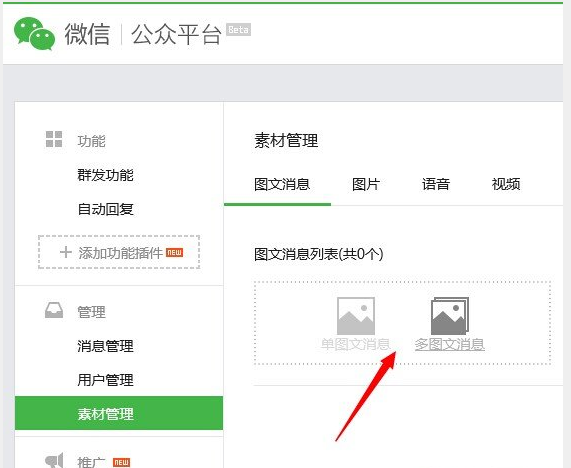Select 用户管理 under 管理

tap(105, 380)
